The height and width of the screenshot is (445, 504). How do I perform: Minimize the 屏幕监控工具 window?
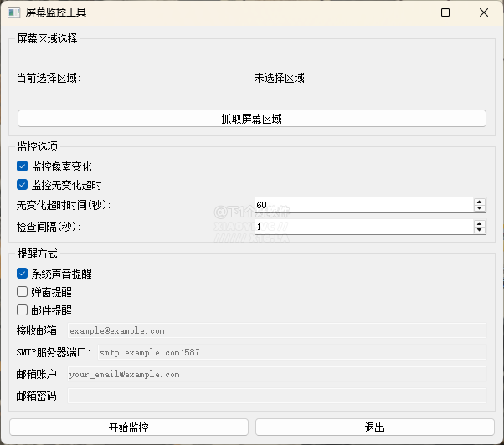pyautogui.click(x=408, y=13)
